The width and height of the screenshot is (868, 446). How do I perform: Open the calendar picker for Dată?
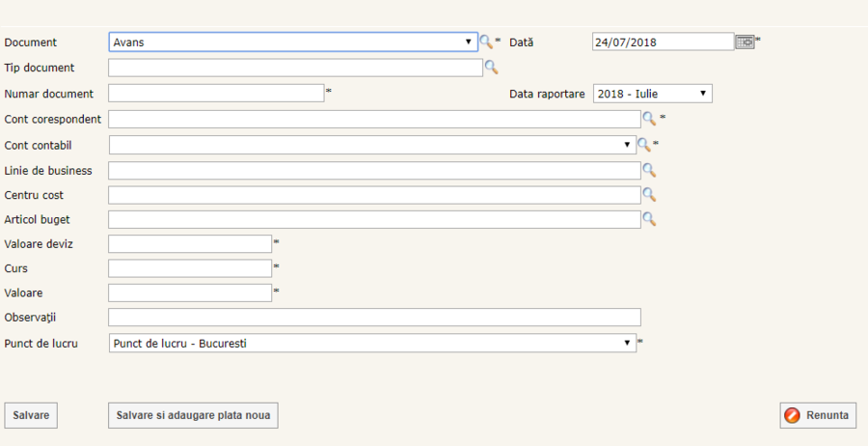[745, 42]
